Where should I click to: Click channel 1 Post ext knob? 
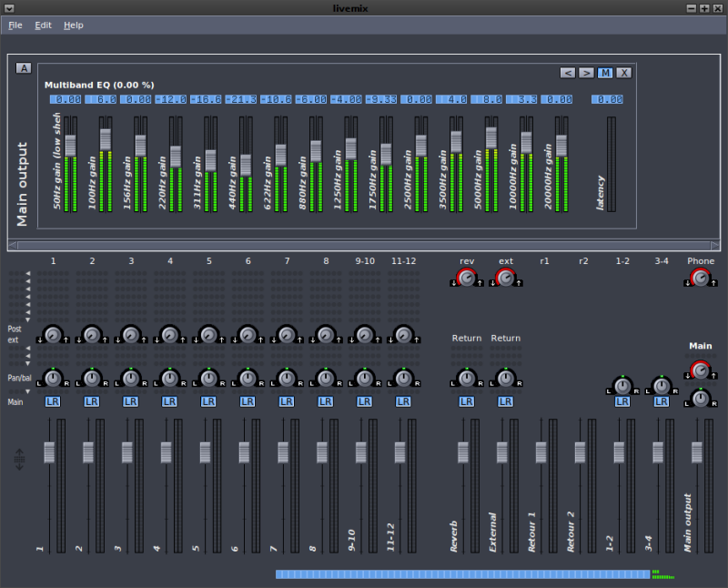pyautogui.click(x=53, y=335)
